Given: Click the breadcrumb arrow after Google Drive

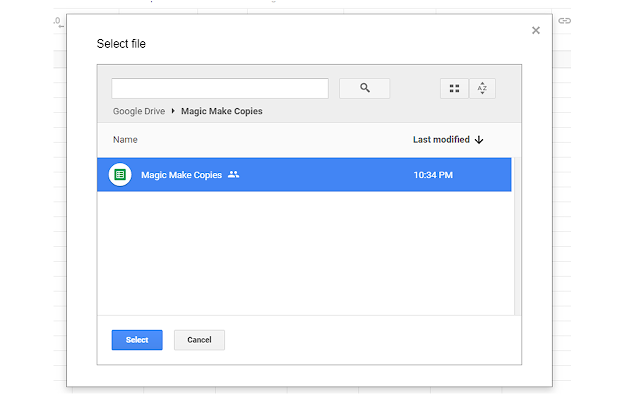Looking at the screenshot, I should 173,111.
